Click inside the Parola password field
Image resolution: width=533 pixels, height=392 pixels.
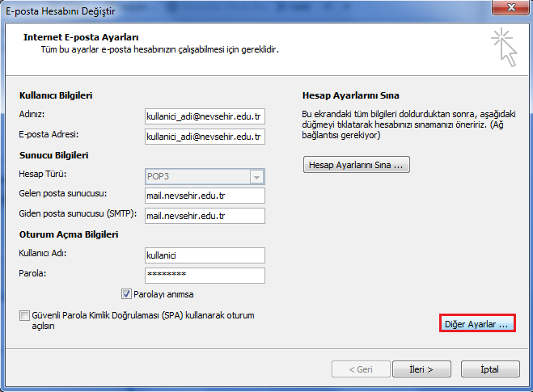point(205,275)
